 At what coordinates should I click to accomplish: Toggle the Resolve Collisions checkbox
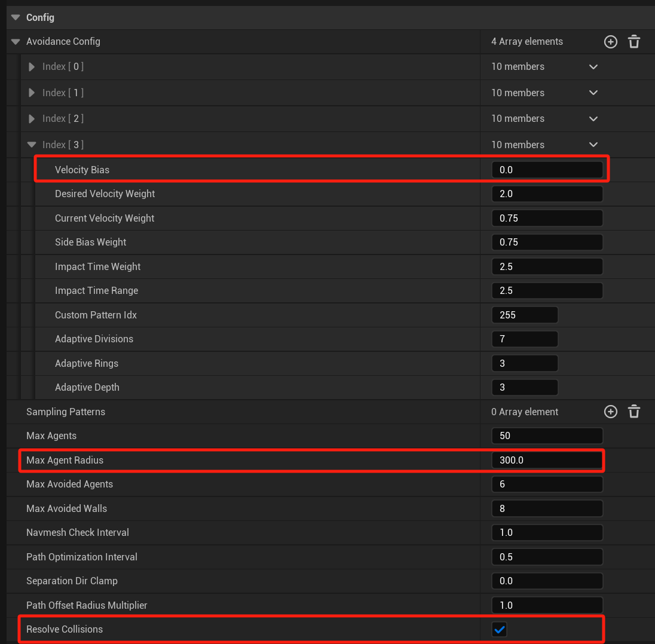[x=500, y=629]
